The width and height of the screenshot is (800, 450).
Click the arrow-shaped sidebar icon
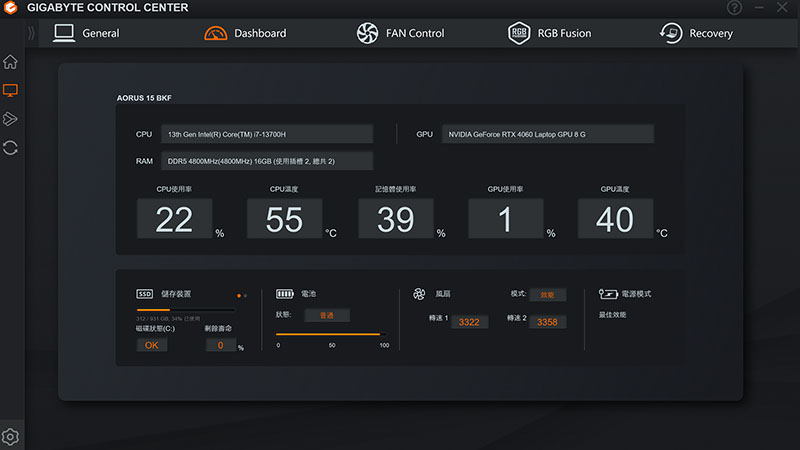[10, 119]
